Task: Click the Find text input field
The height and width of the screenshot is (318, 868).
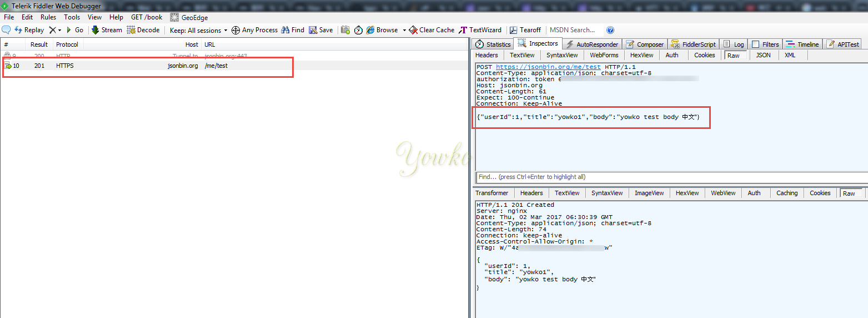Action: pyautogui.click(x=670, y=177)
